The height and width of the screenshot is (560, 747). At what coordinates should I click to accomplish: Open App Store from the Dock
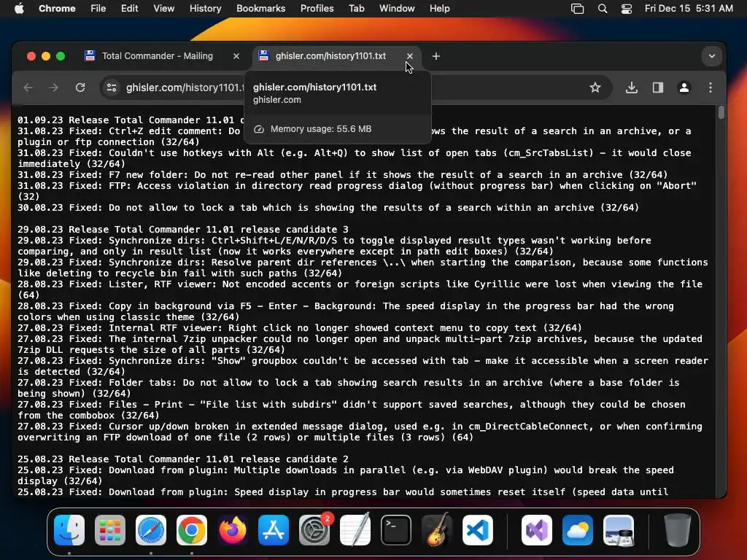274,530
